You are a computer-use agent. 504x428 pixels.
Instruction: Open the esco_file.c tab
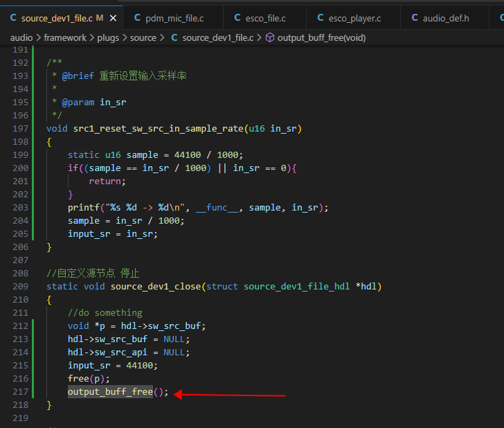pyautogui.click(x=264, y=18)
